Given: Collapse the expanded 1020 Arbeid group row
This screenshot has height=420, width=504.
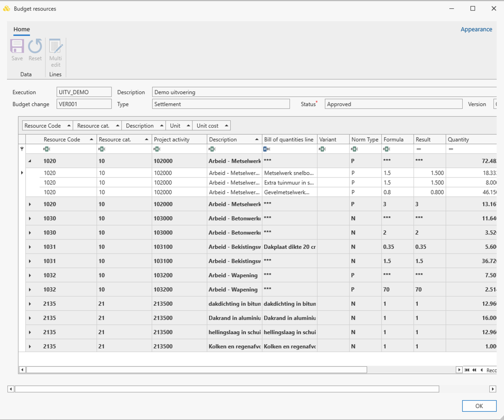Looking at the screenshot, I should [x=30, y=161].
